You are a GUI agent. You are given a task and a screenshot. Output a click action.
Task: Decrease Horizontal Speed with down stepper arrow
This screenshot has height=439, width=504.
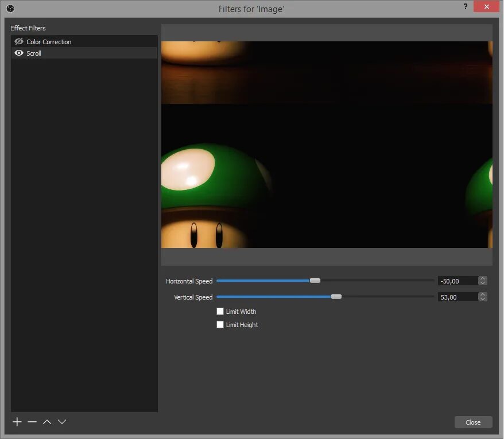[x=482, y=283]
